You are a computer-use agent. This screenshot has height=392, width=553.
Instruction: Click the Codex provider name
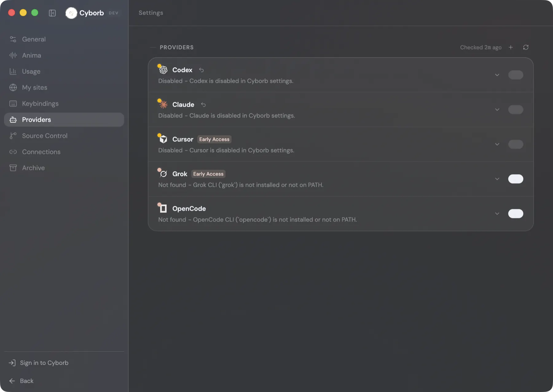(x=182, y=70)
